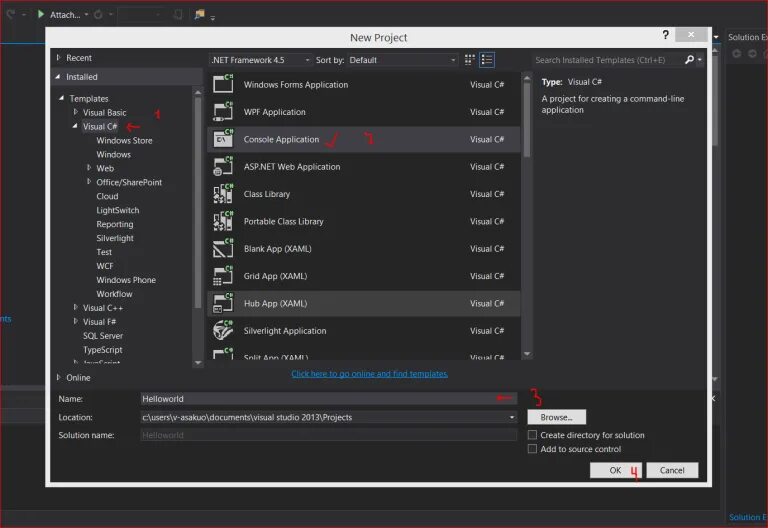Click the ASP.NET Web Application icon
The height and width of the screenshot is (528, 768).
coord(223,166)
